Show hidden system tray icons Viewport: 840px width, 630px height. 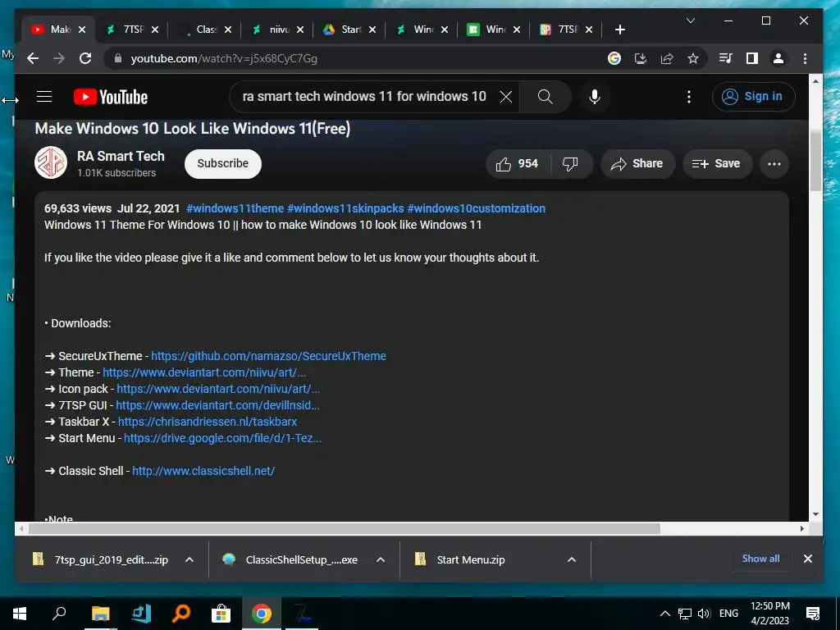(x=664, y=614)
